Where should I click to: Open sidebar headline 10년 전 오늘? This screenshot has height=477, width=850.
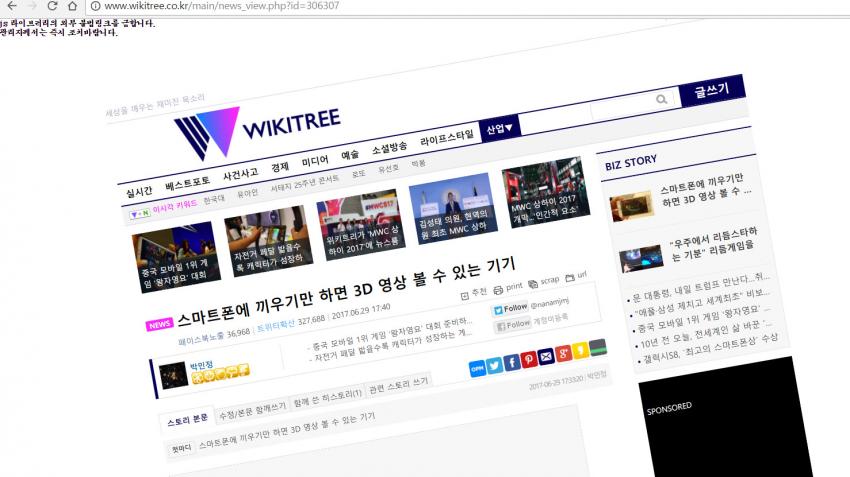pos(706,334)
